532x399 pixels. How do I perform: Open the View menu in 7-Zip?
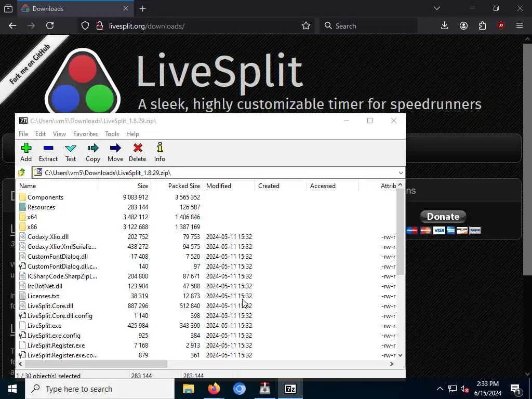59,134
